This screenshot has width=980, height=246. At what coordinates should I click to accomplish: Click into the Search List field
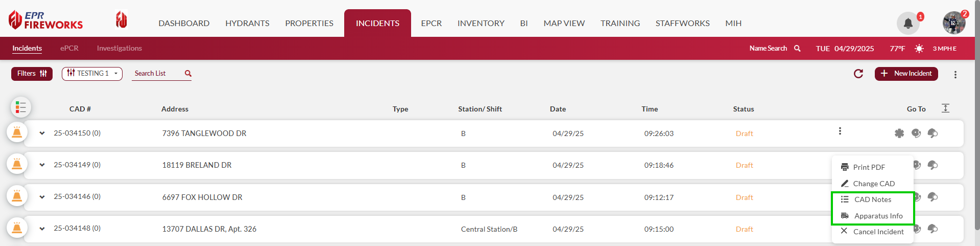click(156, 74)
